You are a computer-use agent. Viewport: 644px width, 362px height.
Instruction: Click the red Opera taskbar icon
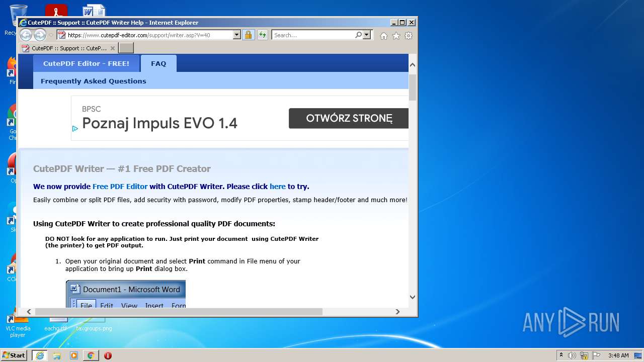[x=108, y=355]
